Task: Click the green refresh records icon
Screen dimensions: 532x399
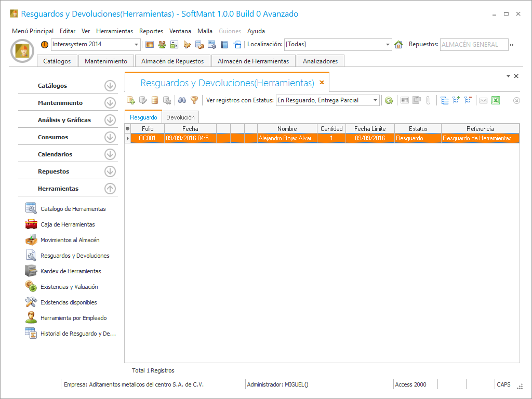Action: click(389, 100)
